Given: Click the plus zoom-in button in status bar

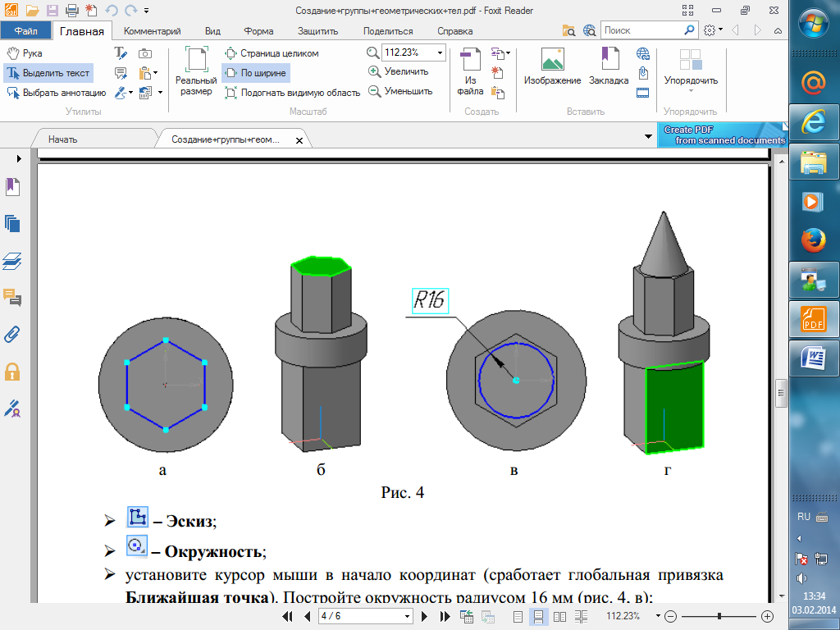Looking at the screenshot, I should [x=767, y=616].
